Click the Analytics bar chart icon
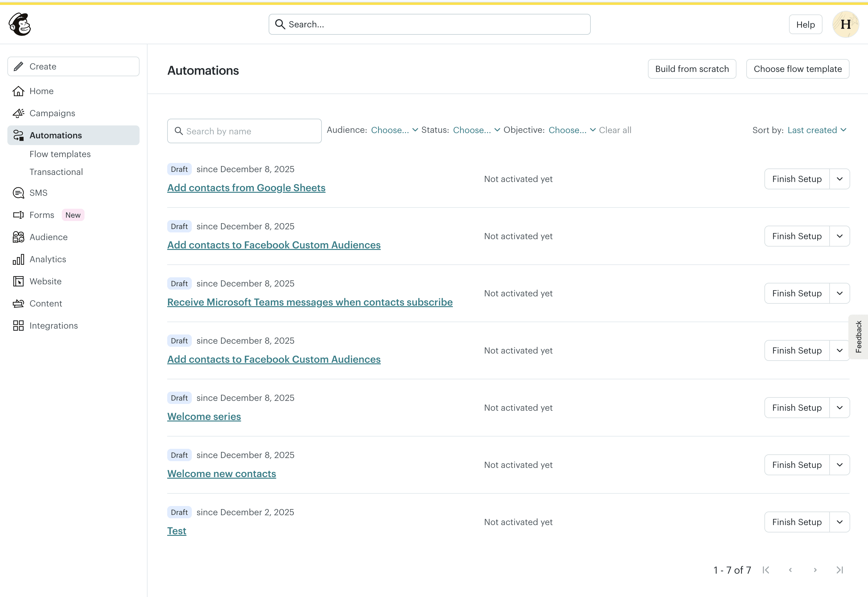The height and width of the screenshot is (597, 868). click(x=18, y=259)
